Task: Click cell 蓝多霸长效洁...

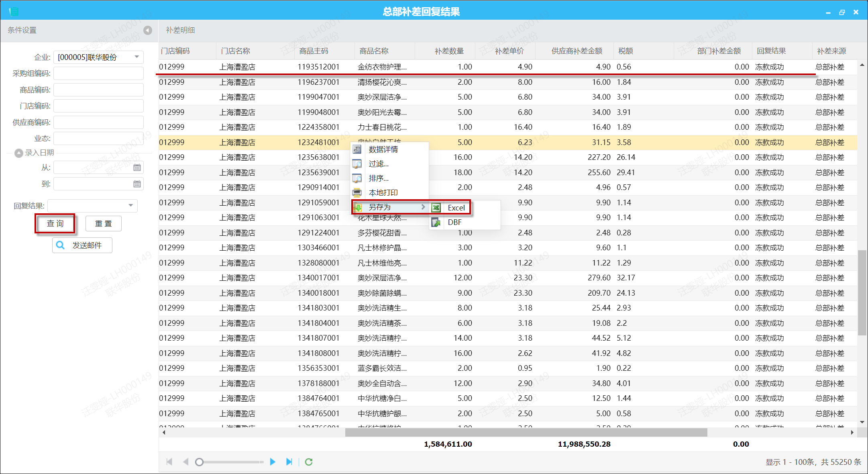Action: 382,368
